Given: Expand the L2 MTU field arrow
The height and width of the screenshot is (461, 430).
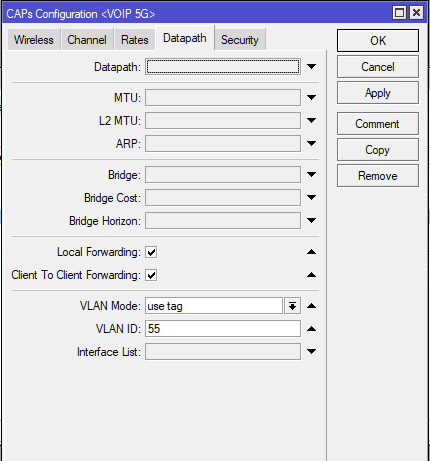Looking at the screenshot, I should [311, 120].
